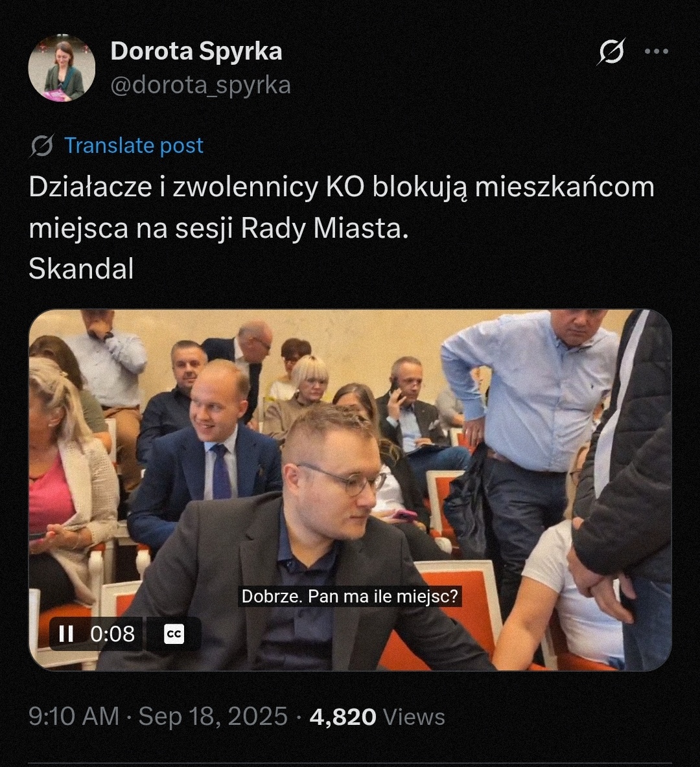Toggle closed captions CC button
700x767 pixels.
click(x=174, y=634)
